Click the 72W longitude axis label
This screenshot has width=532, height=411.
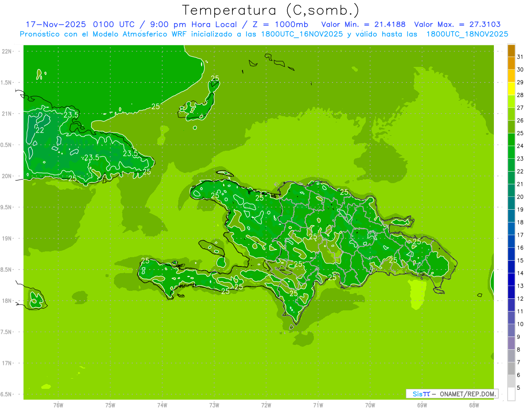pyautogui.click(x=266, y=405)
